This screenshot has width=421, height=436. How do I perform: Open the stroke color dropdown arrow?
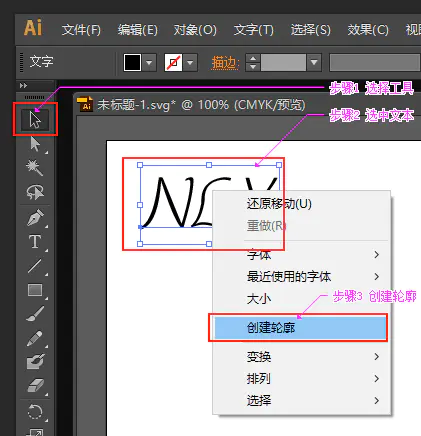click(190, 62)
